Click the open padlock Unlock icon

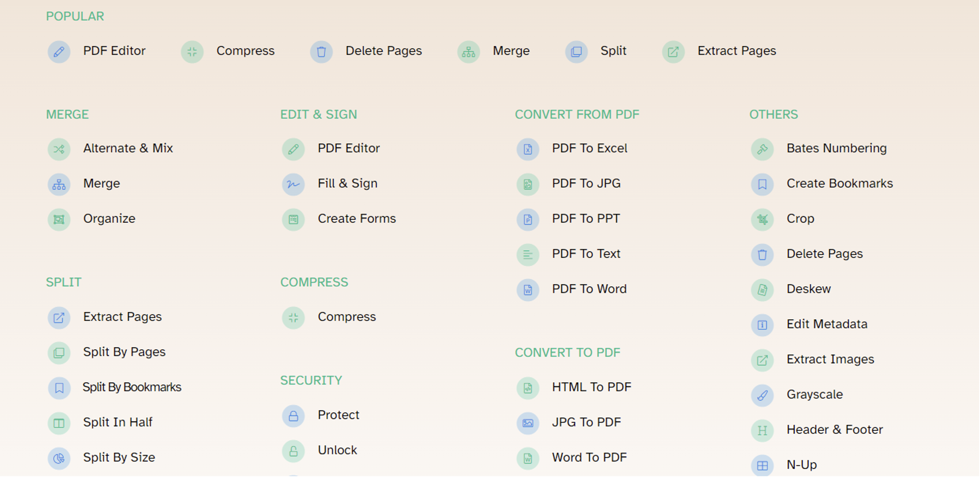tap(293, 451)
